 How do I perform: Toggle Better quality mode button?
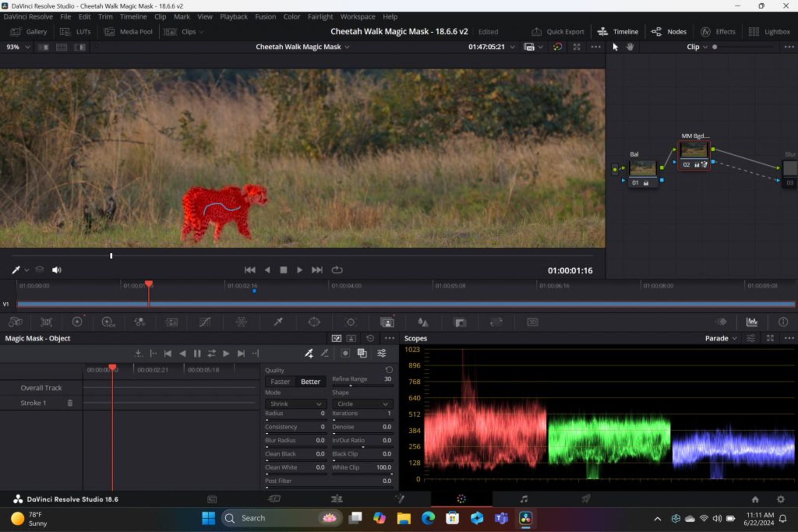pyautogui.click(x=310, y=381)
